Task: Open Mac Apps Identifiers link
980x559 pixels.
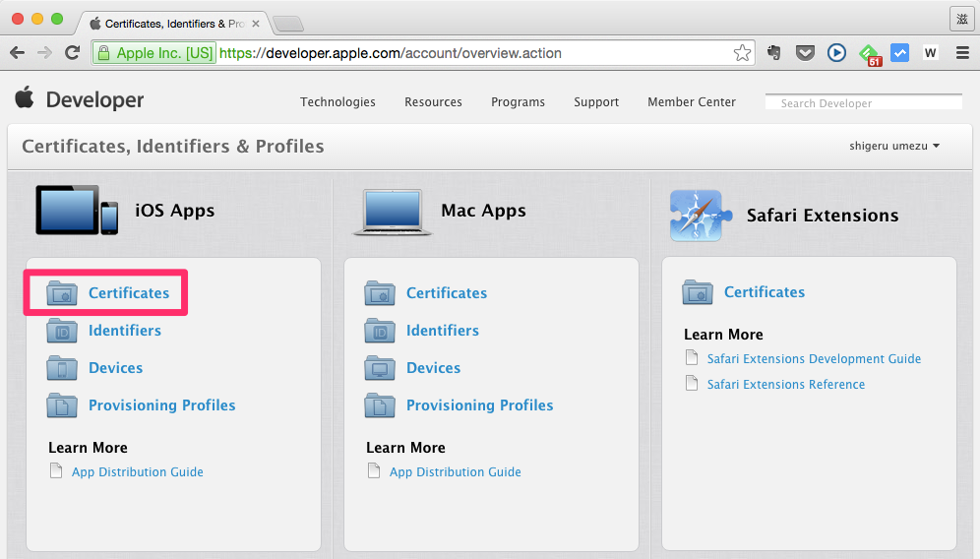Action: 443,330
